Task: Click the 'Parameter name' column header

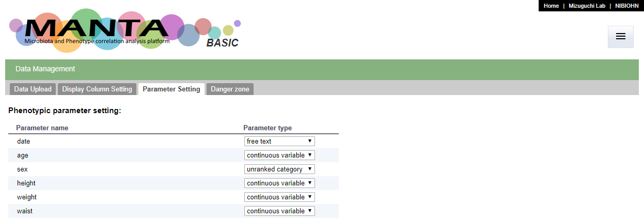Action: [42, 128]
